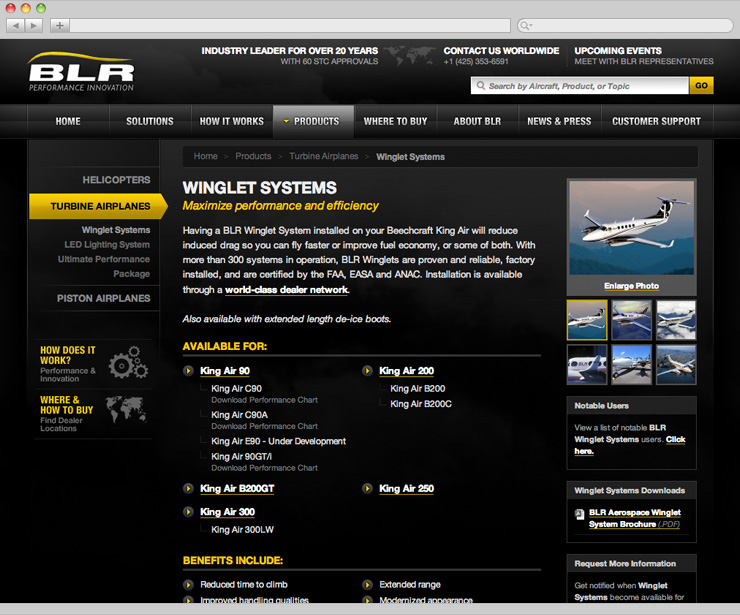Screen dimensions: 740x615
Task: Open the King Air 200 link
Action: (x=406, y=371)
